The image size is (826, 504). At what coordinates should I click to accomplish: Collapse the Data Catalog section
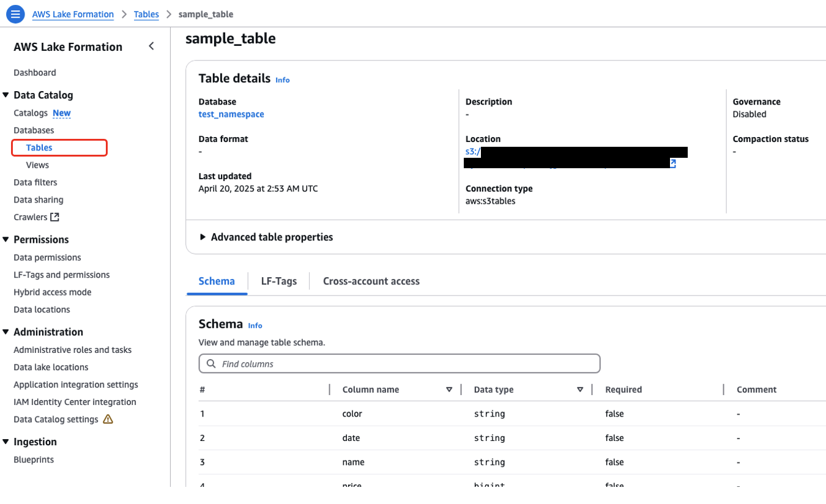pyautogui.click(x=6, y=95)
